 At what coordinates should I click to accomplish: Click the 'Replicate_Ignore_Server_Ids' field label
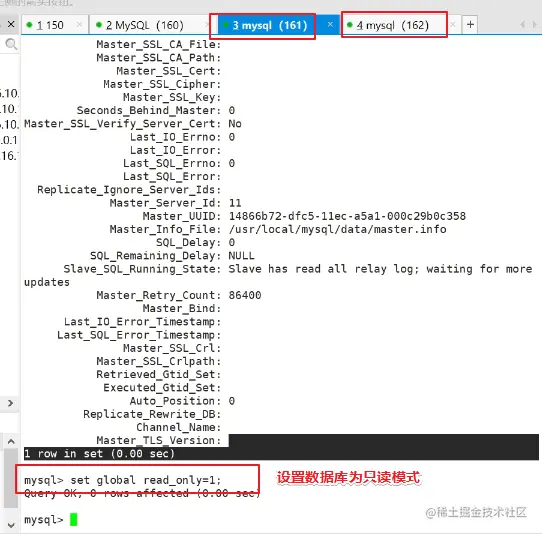tap(129, 190)
